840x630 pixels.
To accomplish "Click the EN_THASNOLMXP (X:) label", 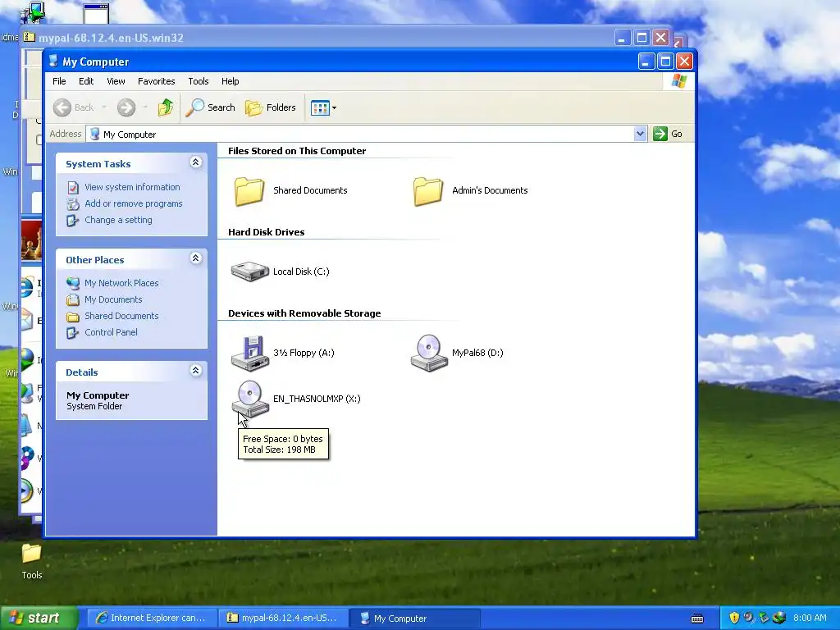I will (317, 399).
